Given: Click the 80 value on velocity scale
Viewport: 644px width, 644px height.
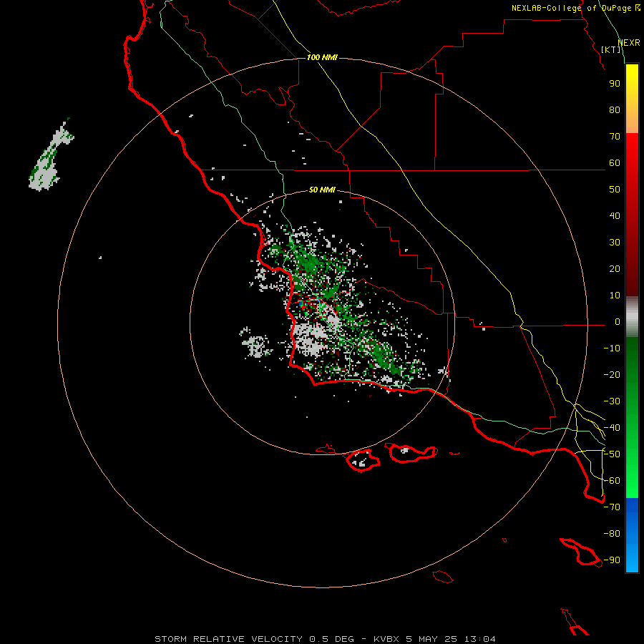Looking at the screenshot, I should click(x=615, y=109).
